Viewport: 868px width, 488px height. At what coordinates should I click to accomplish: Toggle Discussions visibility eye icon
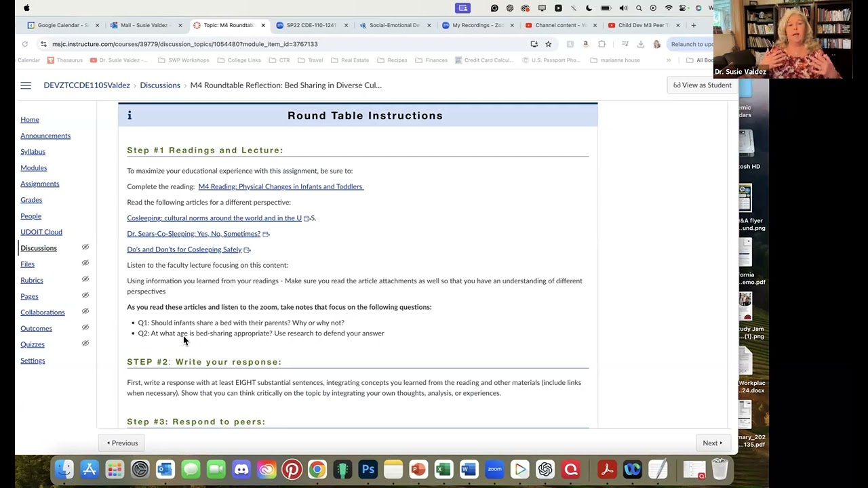coord(85,247)
